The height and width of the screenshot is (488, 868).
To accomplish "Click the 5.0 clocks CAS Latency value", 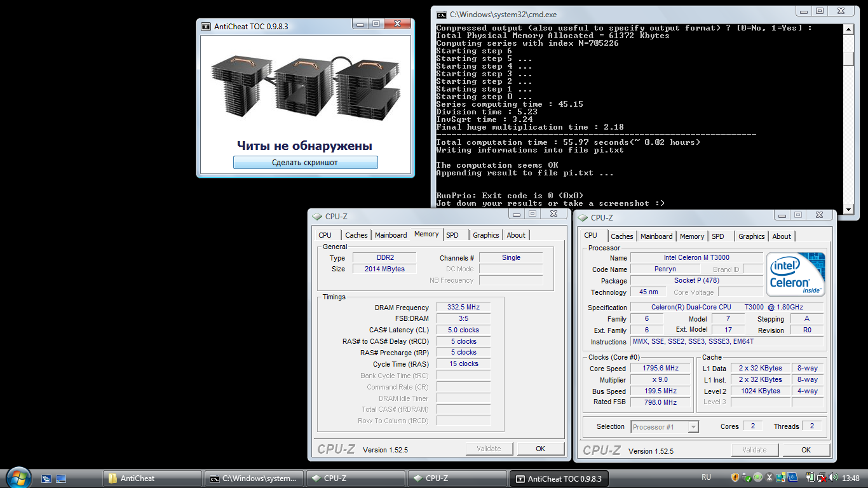I will pos(463,330).
